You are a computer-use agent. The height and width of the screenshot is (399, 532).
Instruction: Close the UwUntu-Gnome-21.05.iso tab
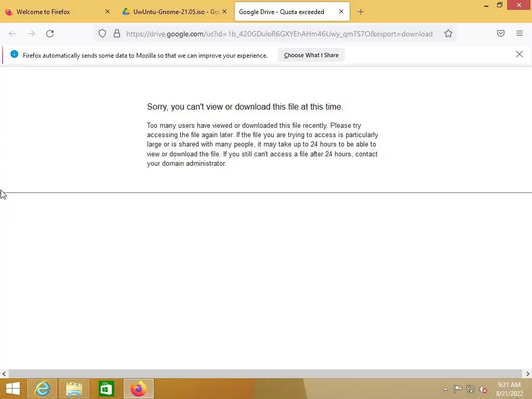click(x=224, y=11)
